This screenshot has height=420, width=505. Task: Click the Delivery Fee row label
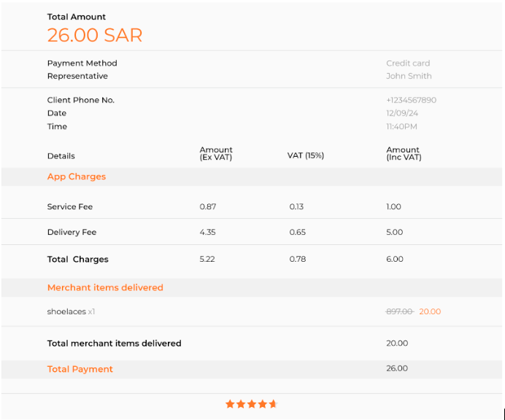pos(72,232)
